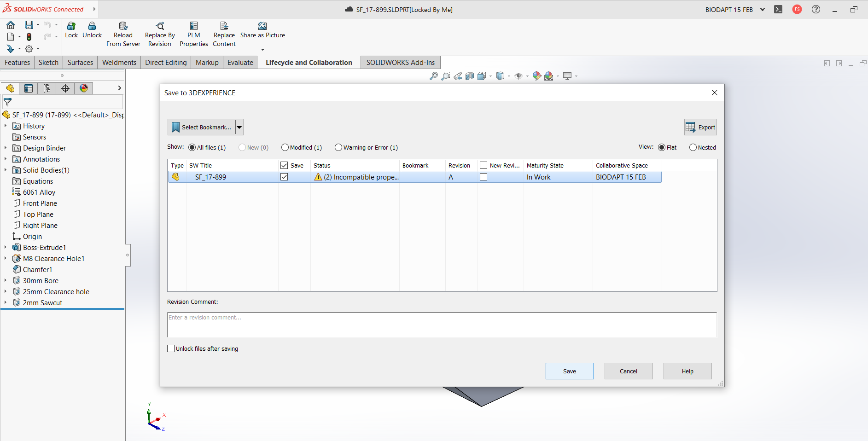868x441 pixels.
Task: Open BIODAPT 15 FEB collaborative space dropdown
Action: tap(763, 9)
